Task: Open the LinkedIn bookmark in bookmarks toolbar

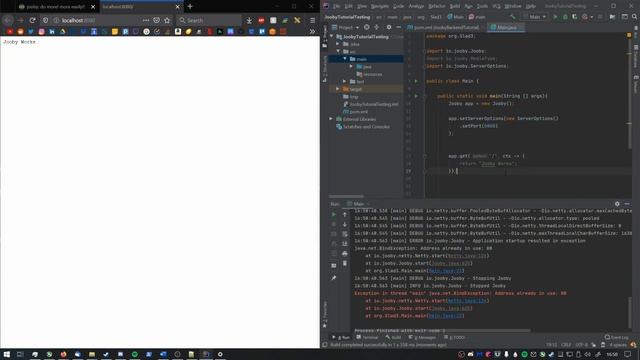Action: (x=52, y=31)
